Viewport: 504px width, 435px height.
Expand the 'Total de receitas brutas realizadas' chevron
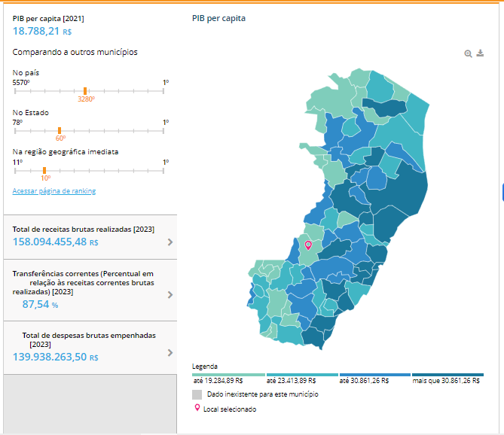click(170, 242)
